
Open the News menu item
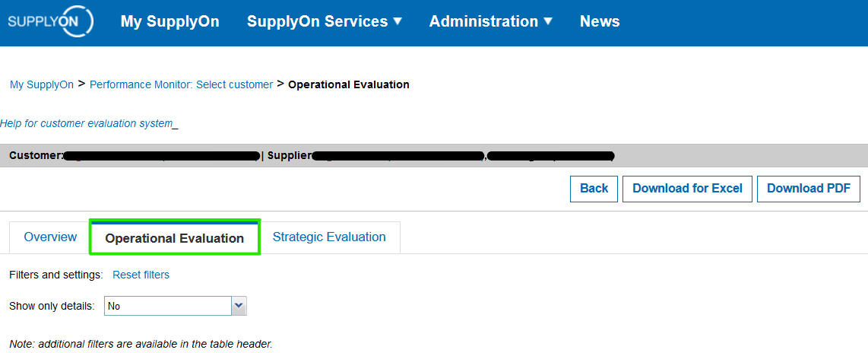tap(600, 21)
